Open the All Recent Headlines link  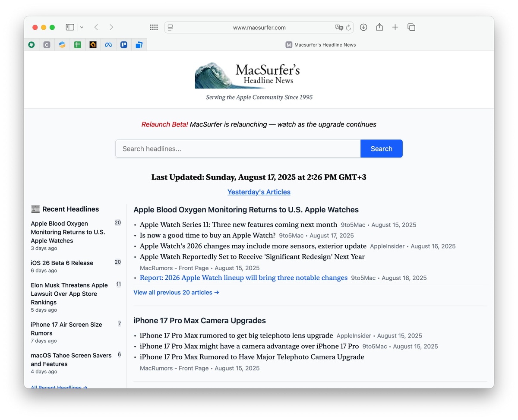click(59, 387)
